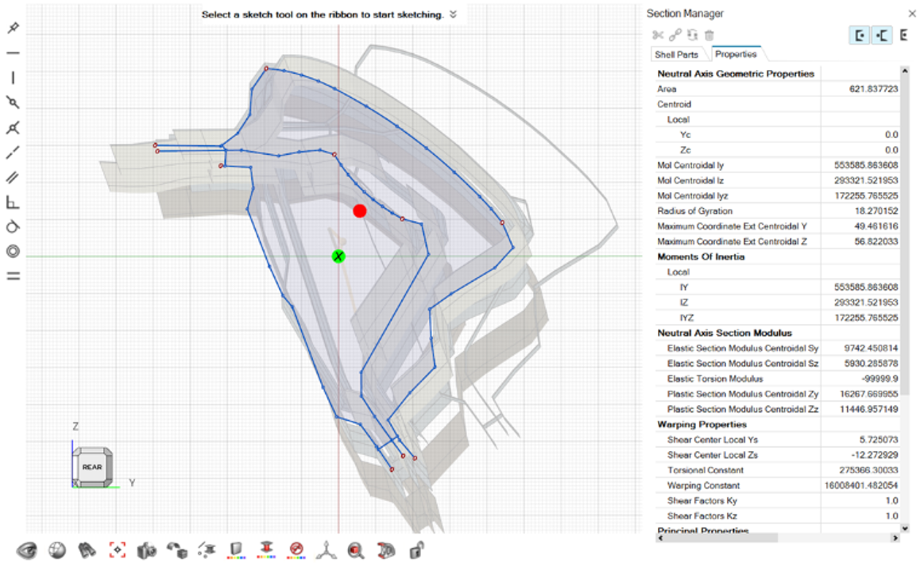Pick the concentric circles constraint tool
The image size is (924, 563).
[13, 252]
